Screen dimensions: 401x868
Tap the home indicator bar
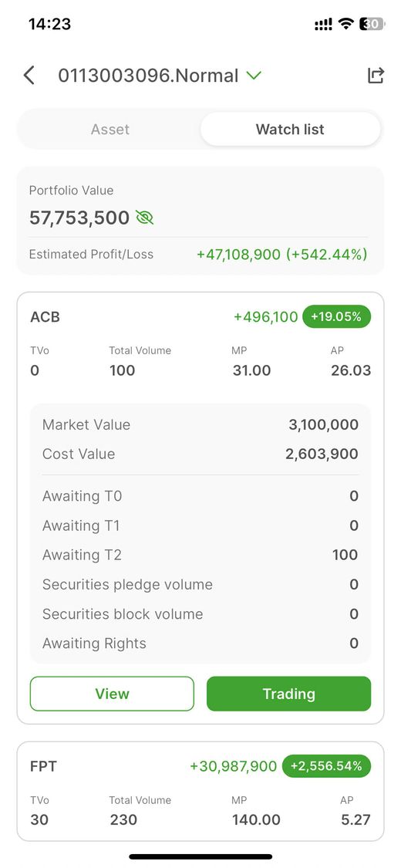click(x=200, y=856)
